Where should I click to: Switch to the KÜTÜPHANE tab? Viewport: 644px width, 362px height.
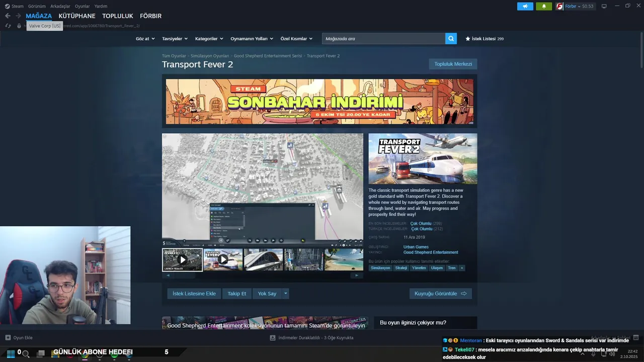77,16
